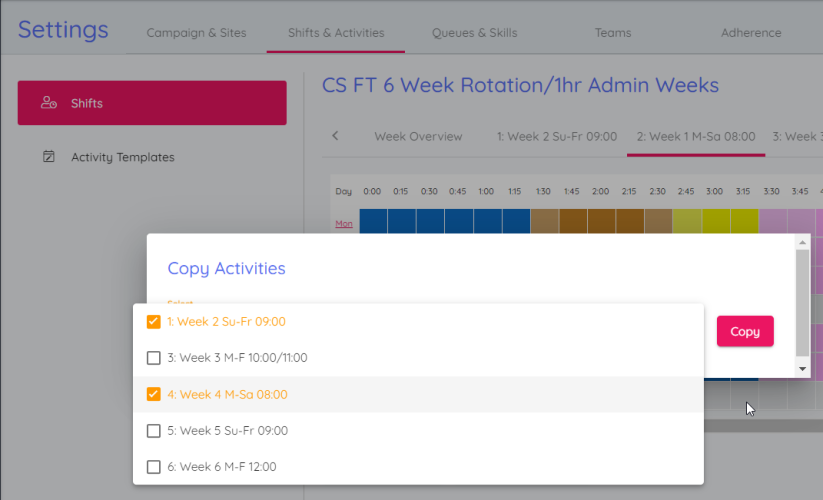Uncheck the 1: Week 2 Su-Fr 09:00 checkbox

pyautogui.click(x=153, y=322)
